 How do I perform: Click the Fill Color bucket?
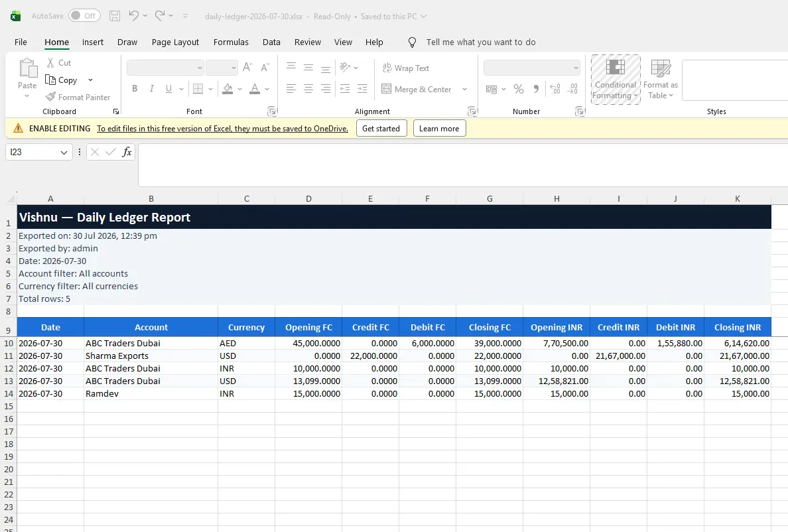coord(228,89)
